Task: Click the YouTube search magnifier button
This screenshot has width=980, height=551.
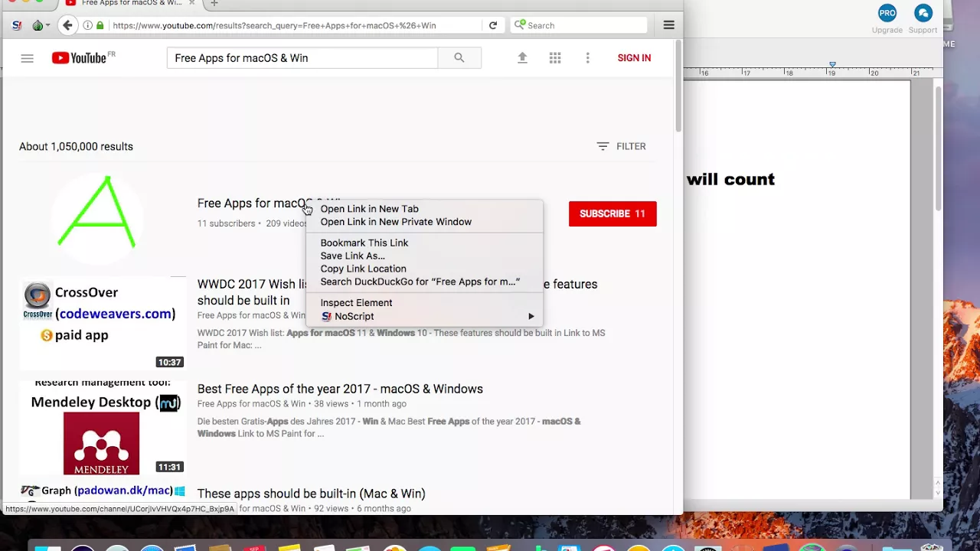Action: click(459, 58)
